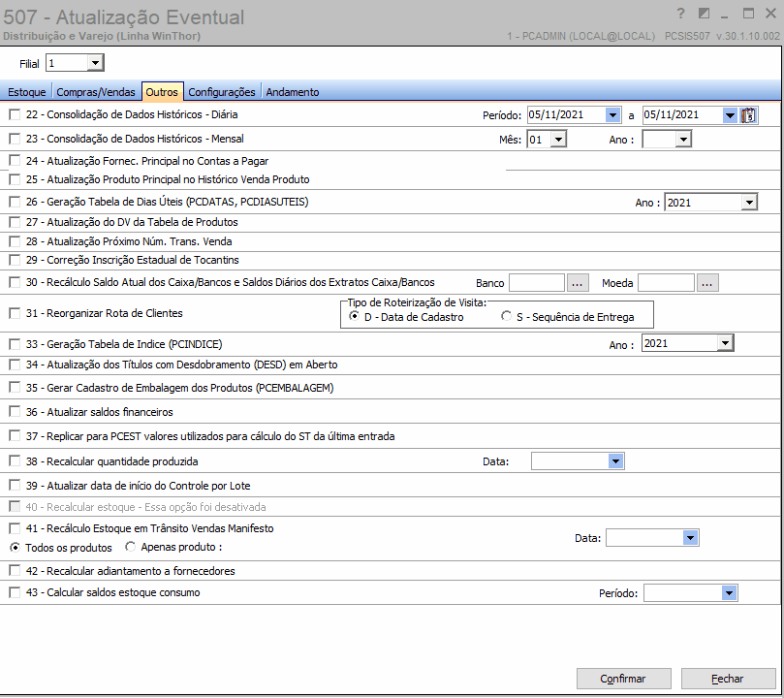Screen dimensions: 784x698
Task: Enable 25 Atualização Produto Principal
Action: [15, 179]
